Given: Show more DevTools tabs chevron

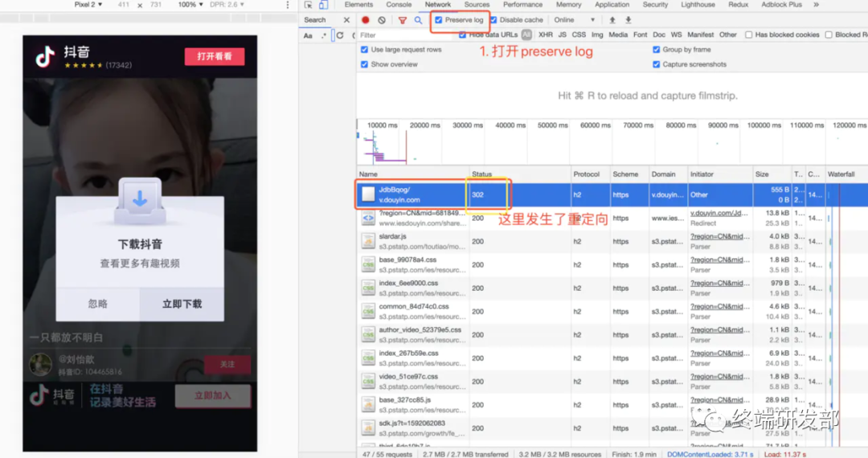Looking at the screenshot, I should point(816,5).
